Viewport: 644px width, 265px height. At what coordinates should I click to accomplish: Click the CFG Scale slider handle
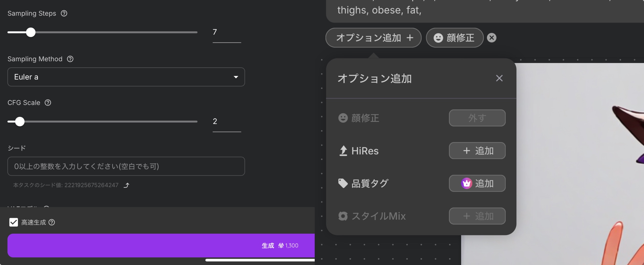(x=20, y=121)
